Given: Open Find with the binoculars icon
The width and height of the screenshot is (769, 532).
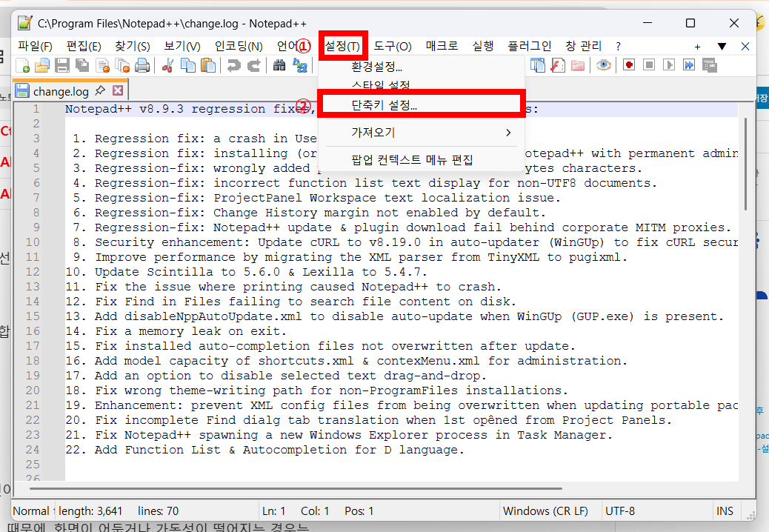Looking at the screenshot, I should [279, 65].
